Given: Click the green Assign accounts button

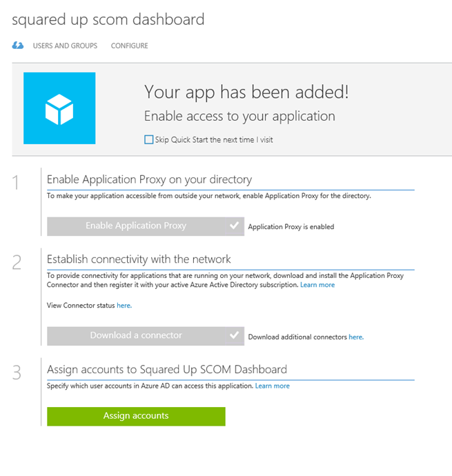Looking at the screenshot, I should tap(136, 416).
